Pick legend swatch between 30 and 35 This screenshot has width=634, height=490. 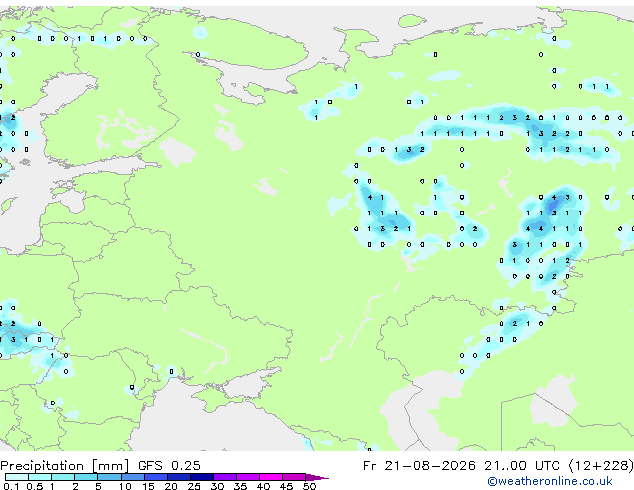[x=225, y=477]
